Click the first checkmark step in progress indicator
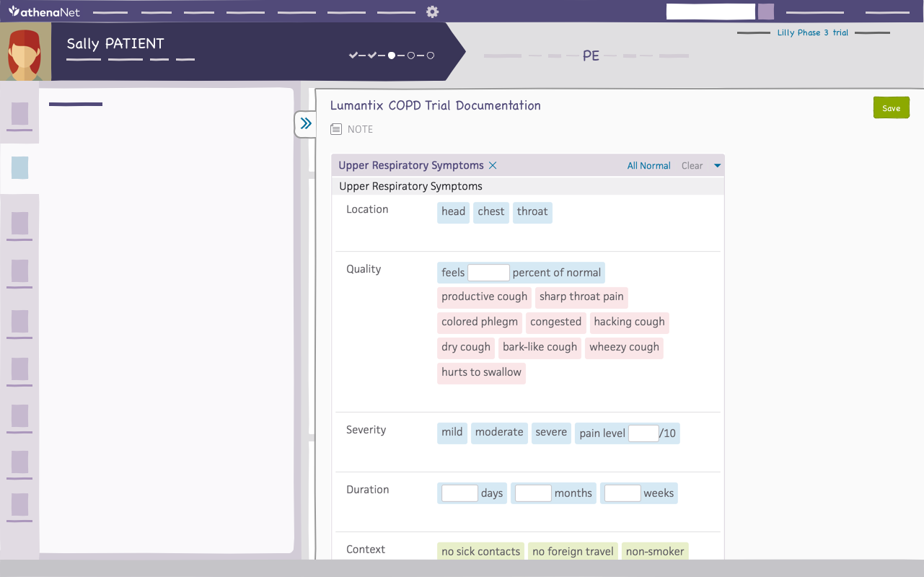 [353, 55]
